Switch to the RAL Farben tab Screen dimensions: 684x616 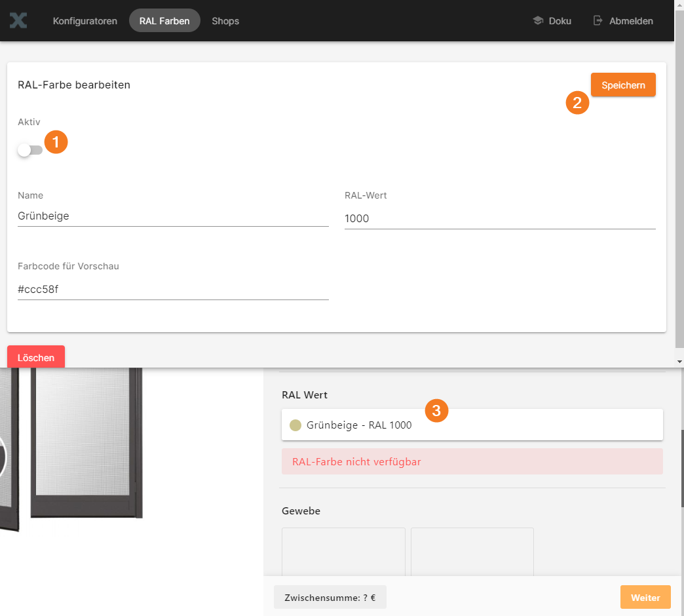tap(164, 21)
